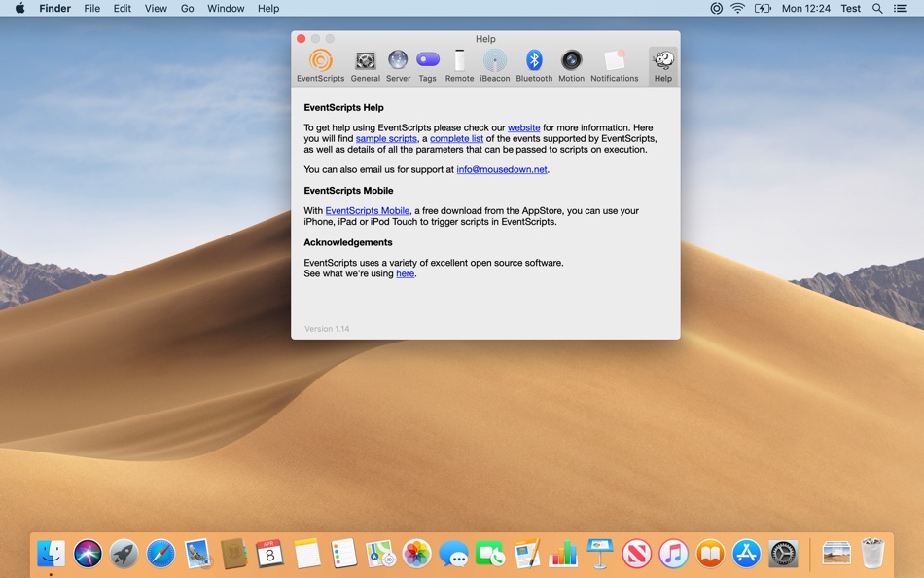
Task: Open the Server settings pane
Action: (398, 66)
